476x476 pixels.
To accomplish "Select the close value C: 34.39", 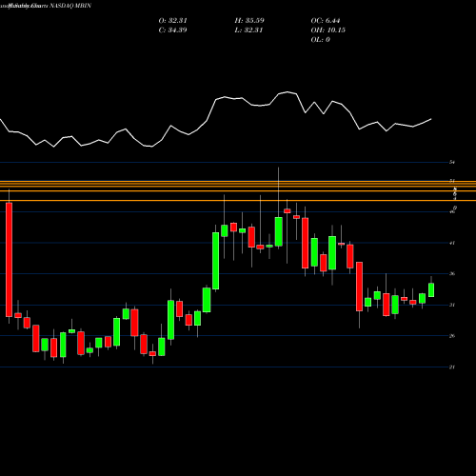I will tap(172, 30).
